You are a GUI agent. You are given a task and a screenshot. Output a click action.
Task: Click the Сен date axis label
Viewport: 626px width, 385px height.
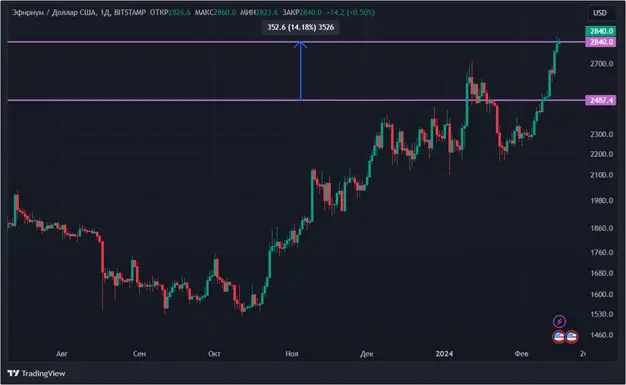(x=139, y=353)
